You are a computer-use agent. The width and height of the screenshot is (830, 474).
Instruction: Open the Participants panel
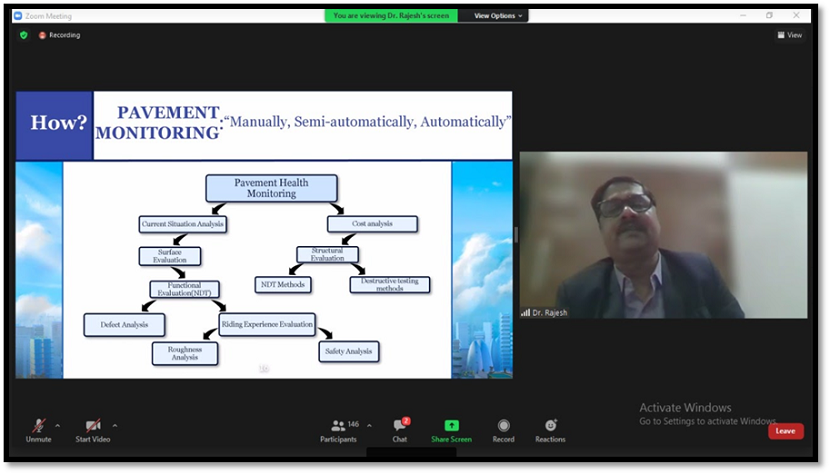[x=337, y=428]
